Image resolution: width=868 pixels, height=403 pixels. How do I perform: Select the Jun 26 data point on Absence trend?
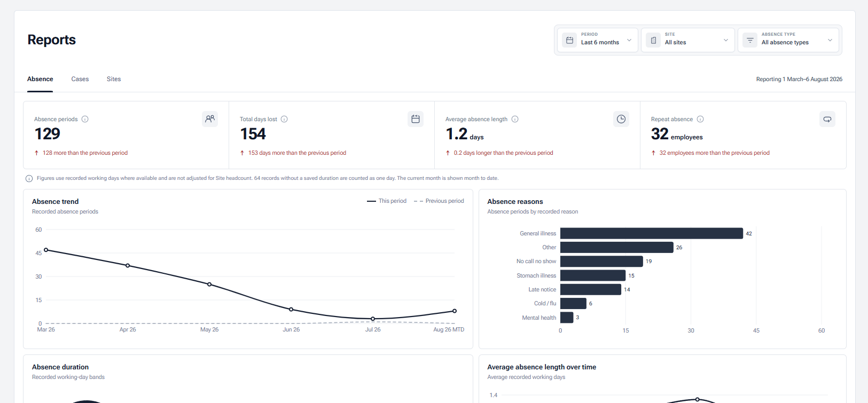[291, 309]
